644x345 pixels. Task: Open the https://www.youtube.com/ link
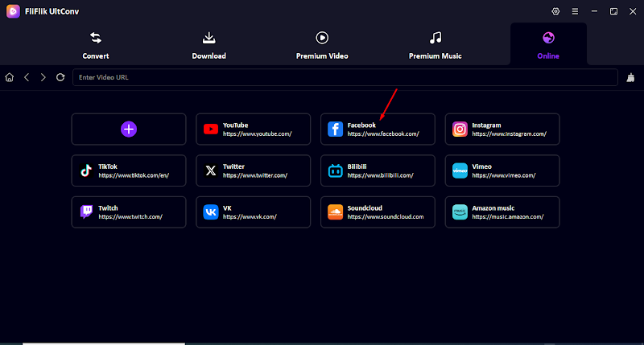(x=257, y=134)
